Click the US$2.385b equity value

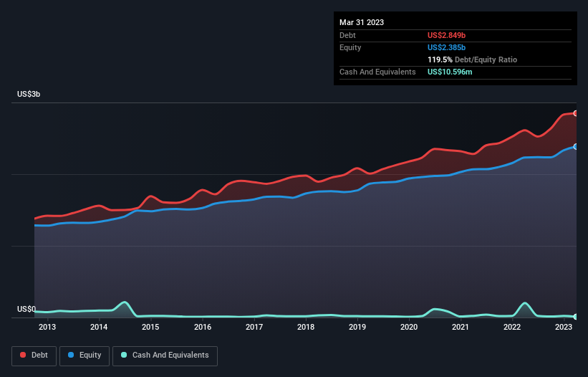coord(446,47)
